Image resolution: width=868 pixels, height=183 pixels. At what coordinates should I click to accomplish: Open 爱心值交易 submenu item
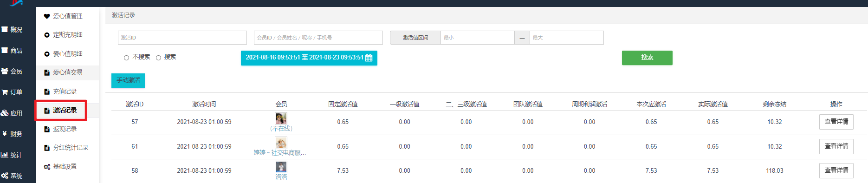click(67, 72)
